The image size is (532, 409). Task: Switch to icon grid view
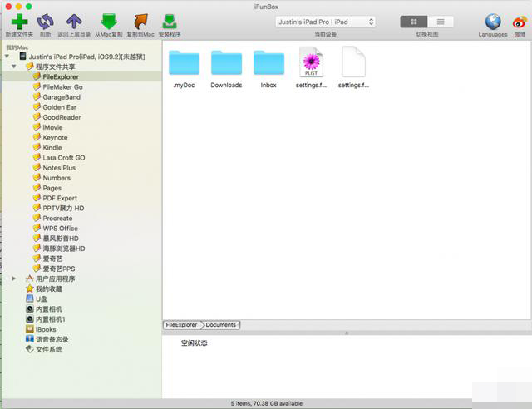tap(413, 22)
